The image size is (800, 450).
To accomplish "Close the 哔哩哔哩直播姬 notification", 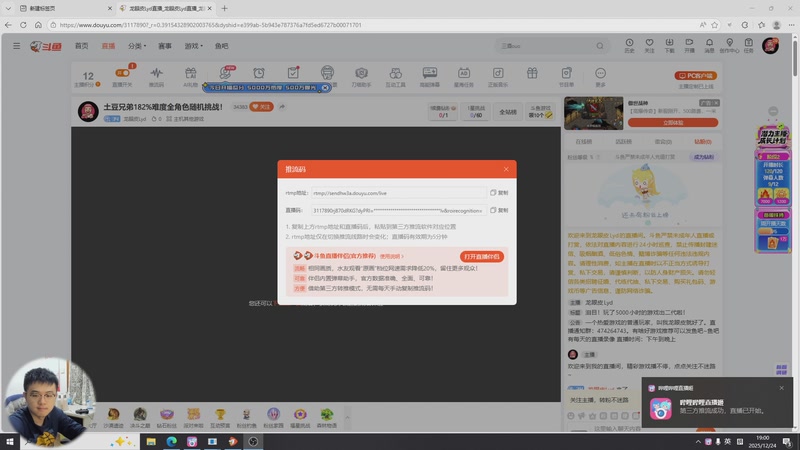I will (x=781, y=388).
